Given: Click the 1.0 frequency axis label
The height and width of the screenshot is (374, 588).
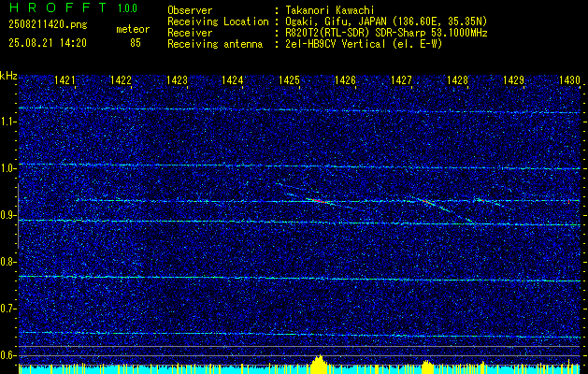Looking at the screenshot, I should [7, 168].
